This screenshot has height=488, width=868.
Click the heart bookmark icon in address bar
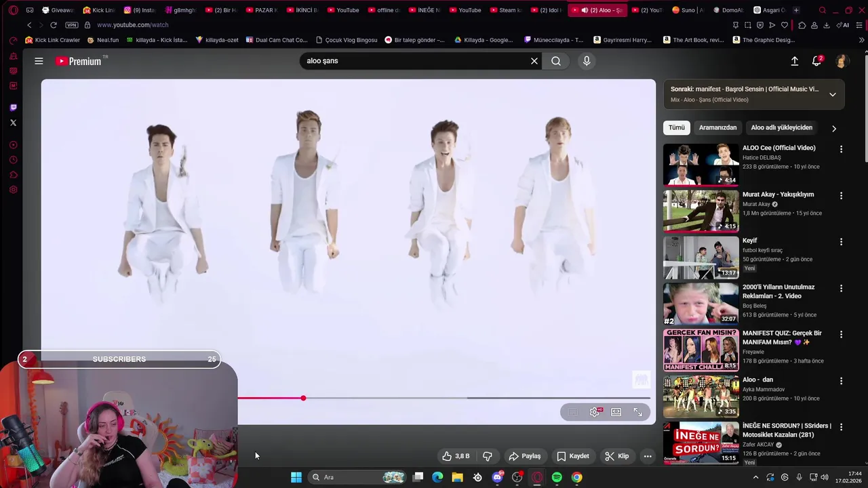coord(785,25)
